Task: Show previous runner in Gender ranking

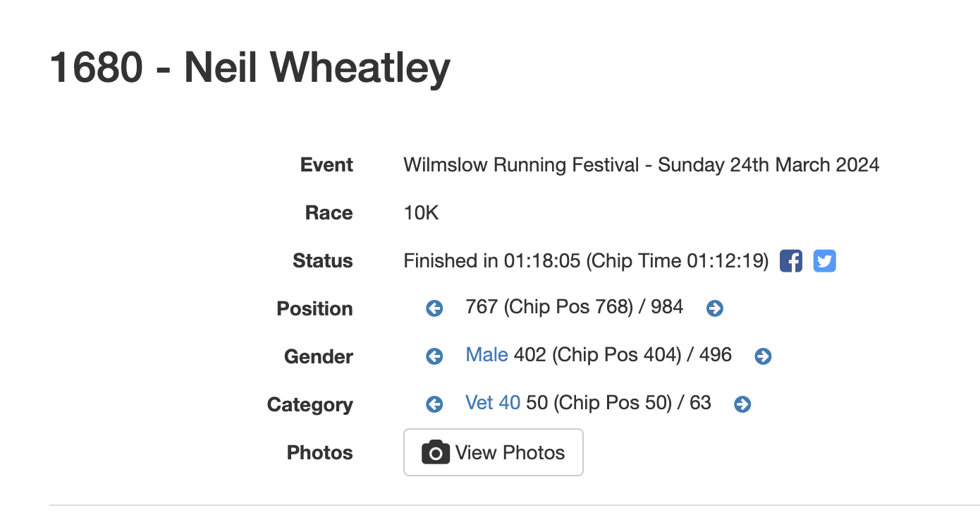Action: tap(434, 356)
